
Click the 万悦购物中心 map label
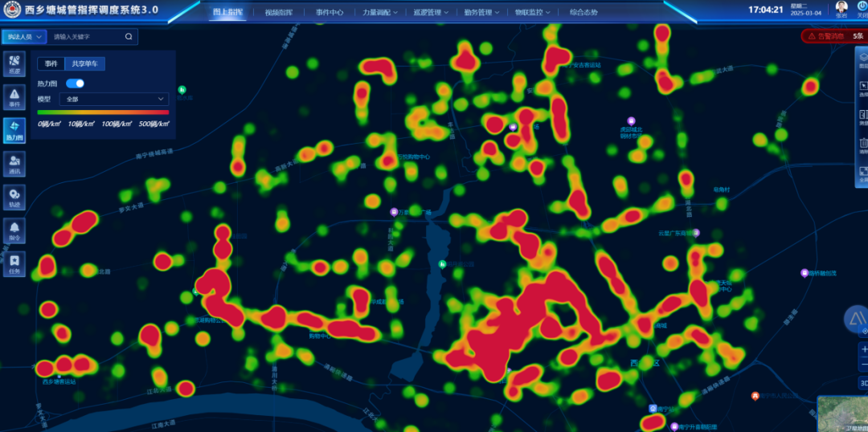tap(413, 157)
